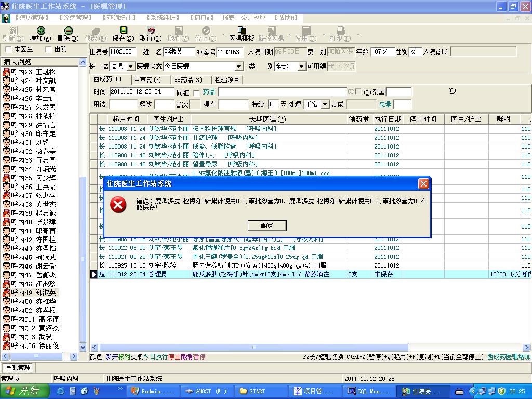Viewport: 532px width, 399px height.
Task: Click the SQL Mon taskbar icon
Action: pyautogui.click(x=369, y=391)
